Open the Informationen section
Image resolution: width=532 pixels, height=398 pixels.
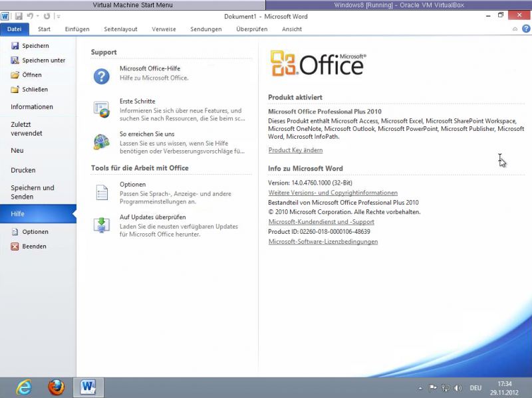pyautogui.click(x=38, y=107)
